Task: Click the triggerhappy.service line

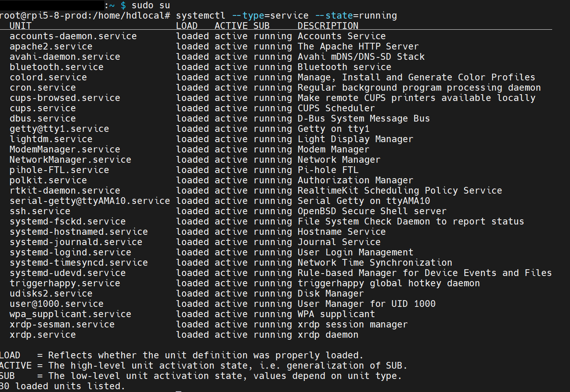Action: pyautogui.click(x=65, y=283)
